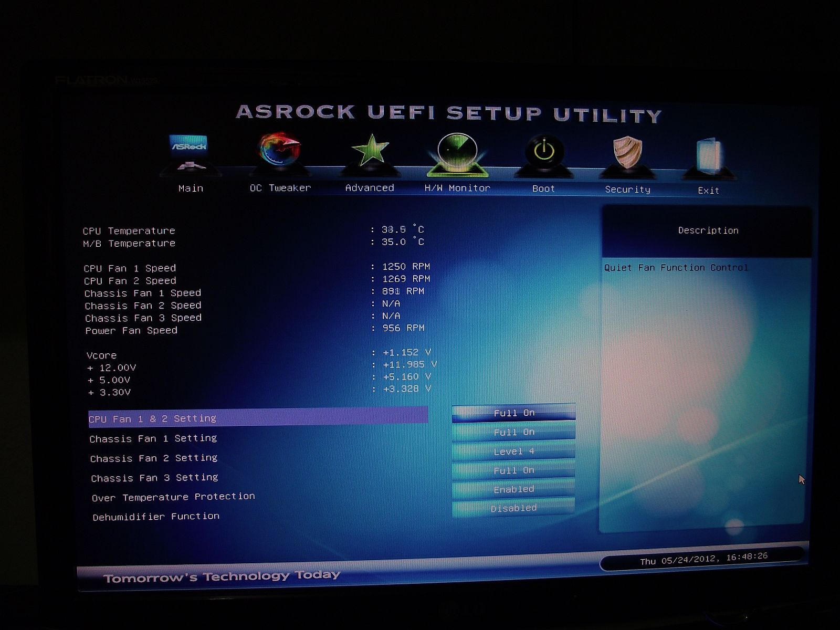Image resolution: width=840 pixels, height=630 pixels.
Task: Go to the Advanced tab label
Action: (370, 188)
